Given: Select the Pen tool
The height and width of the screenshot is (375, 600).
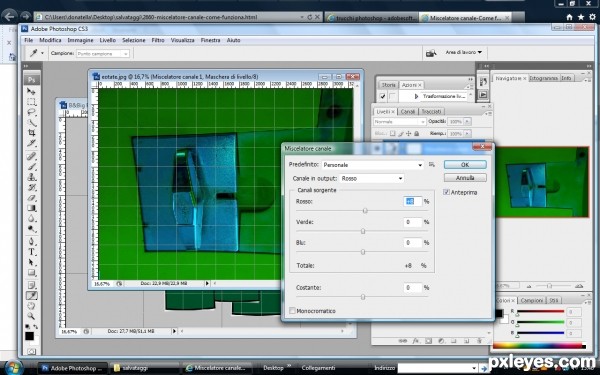Looking at the screenshot, I should (x=31, y=241).
